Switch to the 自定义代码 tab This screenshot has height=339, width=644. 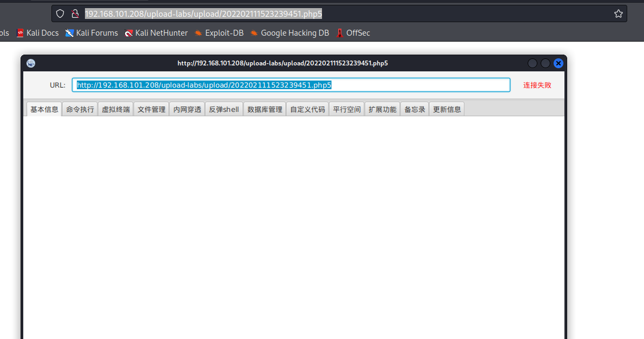(x=307, y=109)
